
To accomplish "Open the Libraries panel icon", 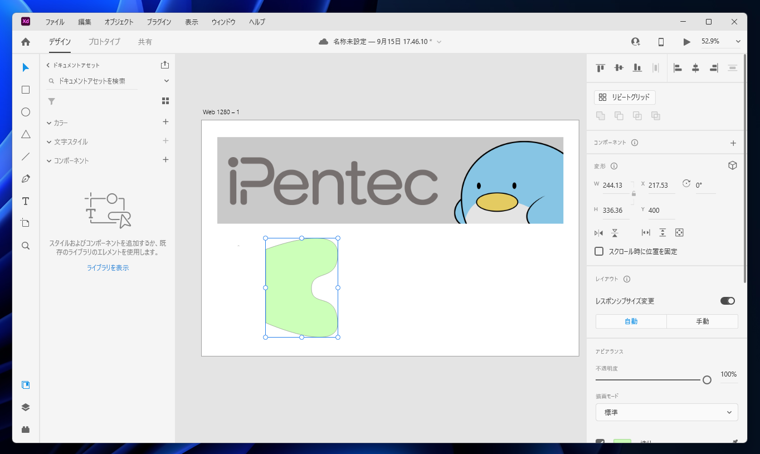I will [x=26, y=385].
